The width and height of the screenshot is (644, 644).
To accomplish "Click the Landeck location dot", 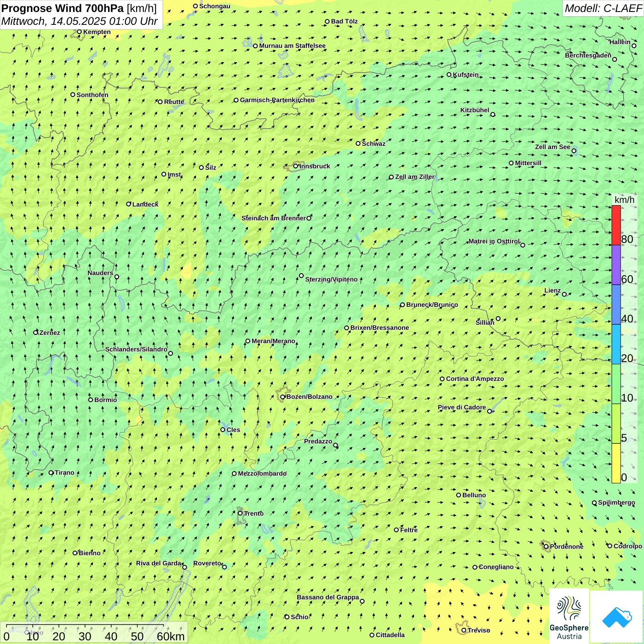I will pyautogui.click(x=129, y=204).
